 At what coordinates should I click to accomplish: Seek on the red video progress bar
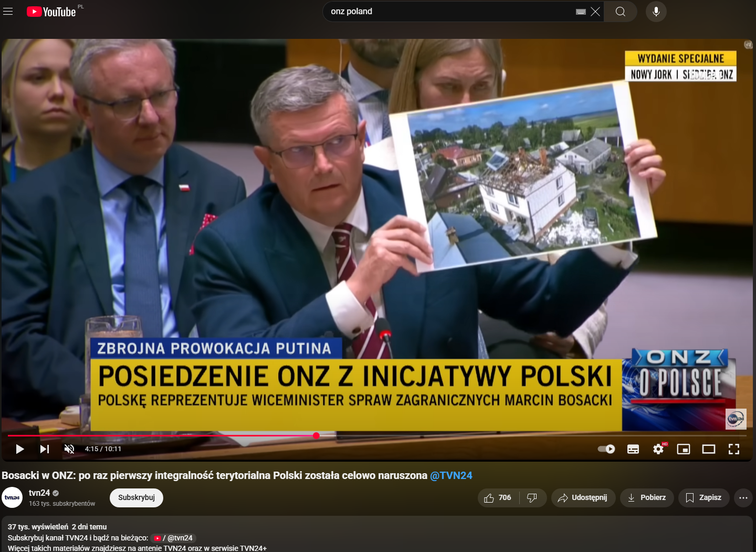(377, 435)
